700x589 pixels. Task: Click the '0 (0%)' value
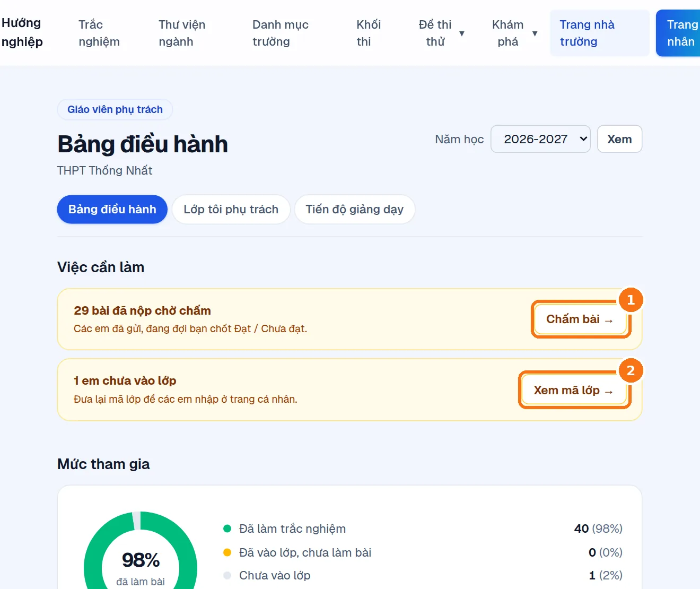tap(606, 552)
